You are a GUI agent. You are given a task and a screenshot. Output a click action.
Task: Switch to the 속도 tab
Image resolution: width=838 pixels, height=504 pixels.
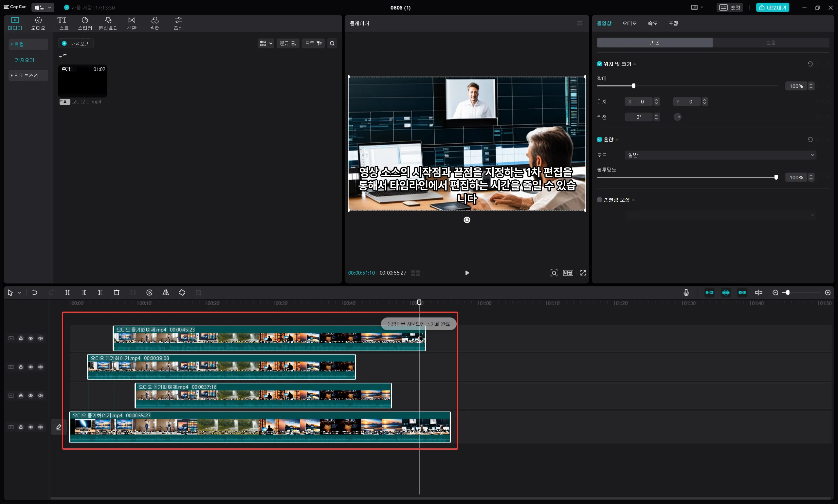pyautogui.click(x=652, y=24)
